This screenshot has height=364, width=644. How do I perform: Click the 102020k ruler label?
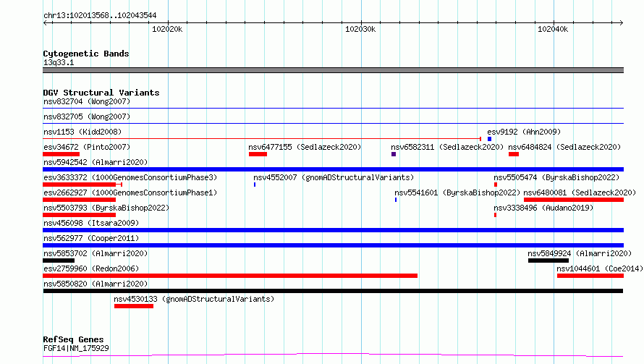(x=167, y=29)
